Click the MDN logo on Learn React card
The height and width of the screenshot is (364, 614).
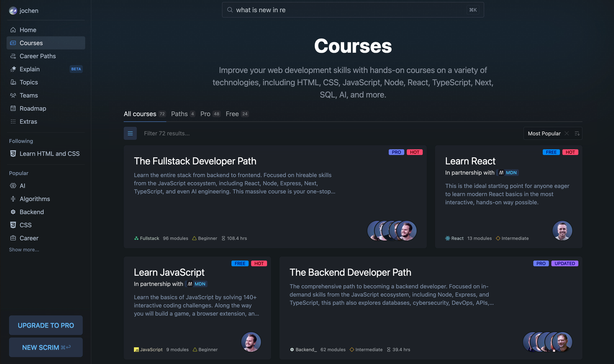[508, 173]
